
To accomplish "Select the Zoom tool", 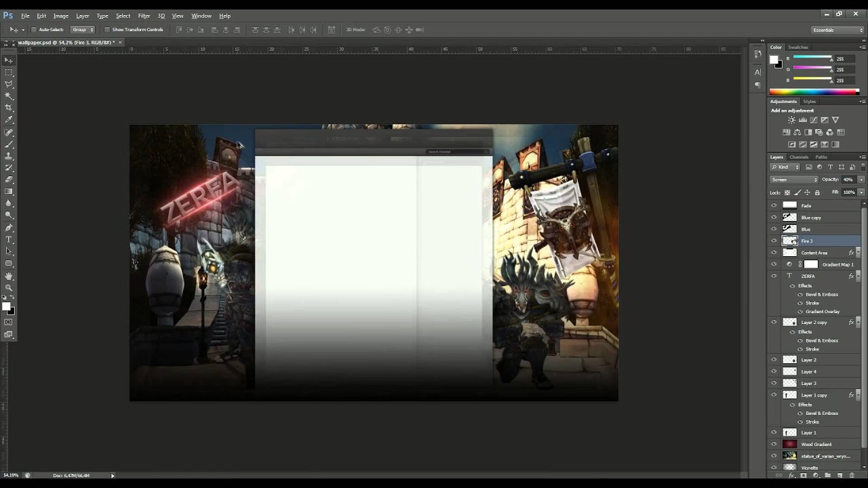I will click(9, 287).
